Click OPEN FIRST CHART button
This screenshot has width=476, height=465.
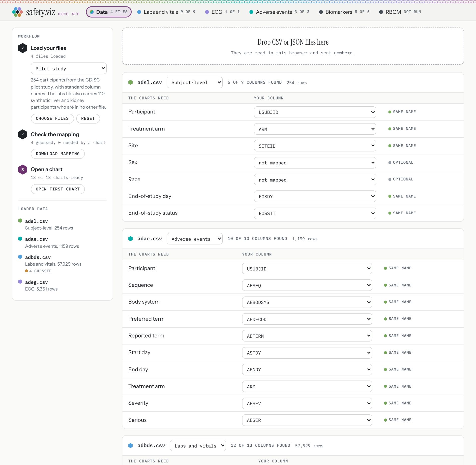pos(58,189)
